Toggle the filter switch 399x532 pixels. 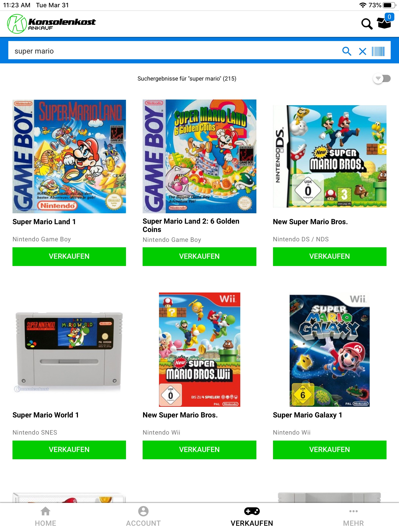click(x=382, y=78)
